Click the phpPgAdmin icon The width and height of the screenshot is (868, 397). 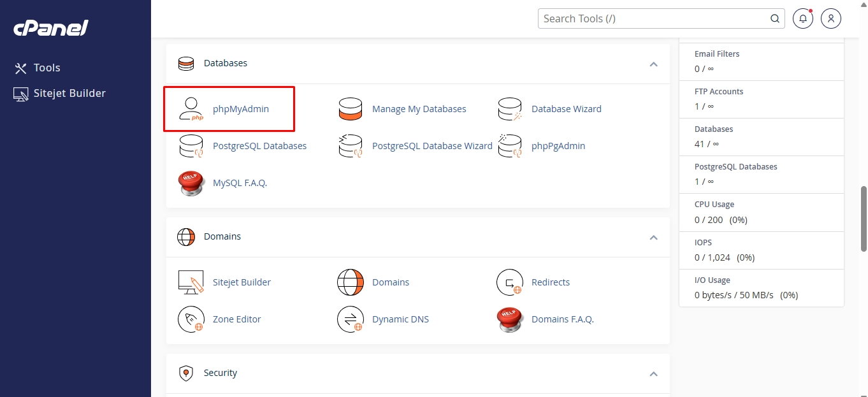coord(510,146)
